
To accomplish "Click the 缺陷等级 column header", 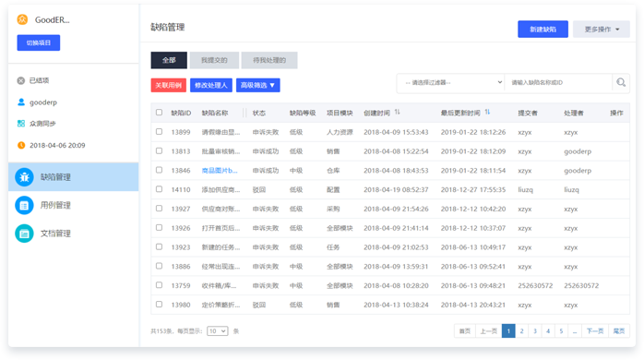I will click(x=303, y=113).
